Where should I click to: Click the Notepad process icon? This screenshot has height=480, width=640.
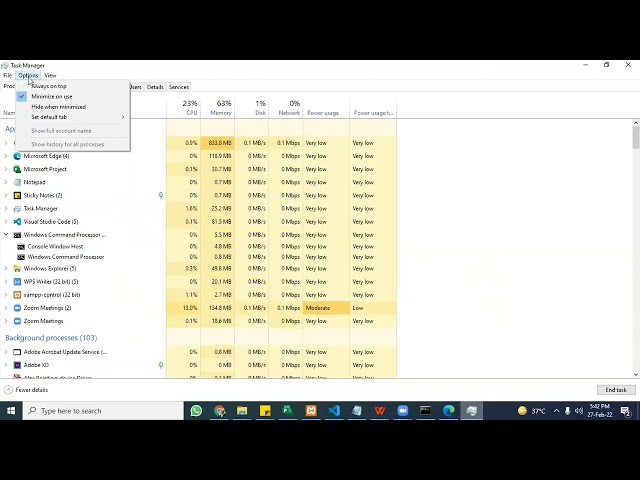pyautogui.click(x=17, y=182)
